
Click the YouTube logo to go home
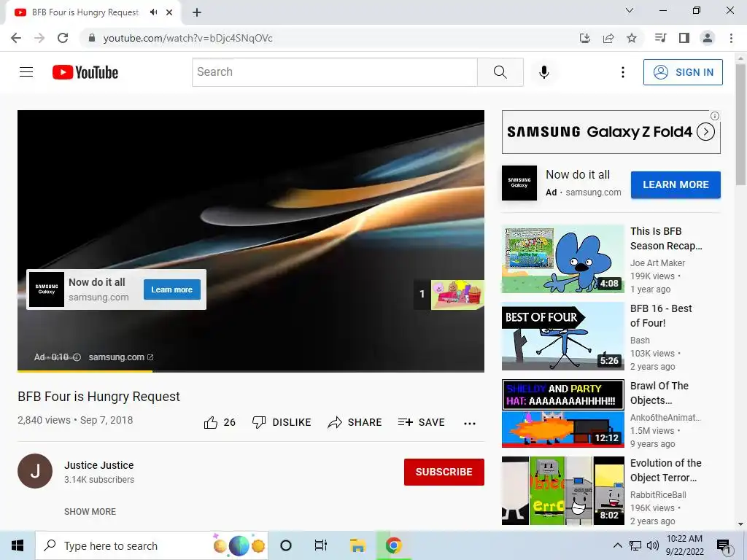click(x=85, y=72)
